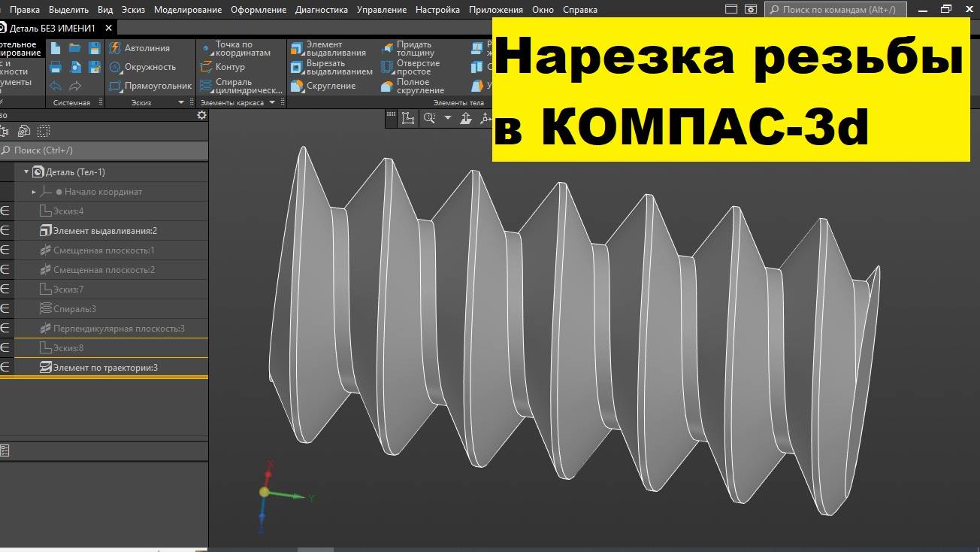This screenshot has height=552, width=980.
Task: Click the stacked documents icon above the tree search
Action: 24,131
